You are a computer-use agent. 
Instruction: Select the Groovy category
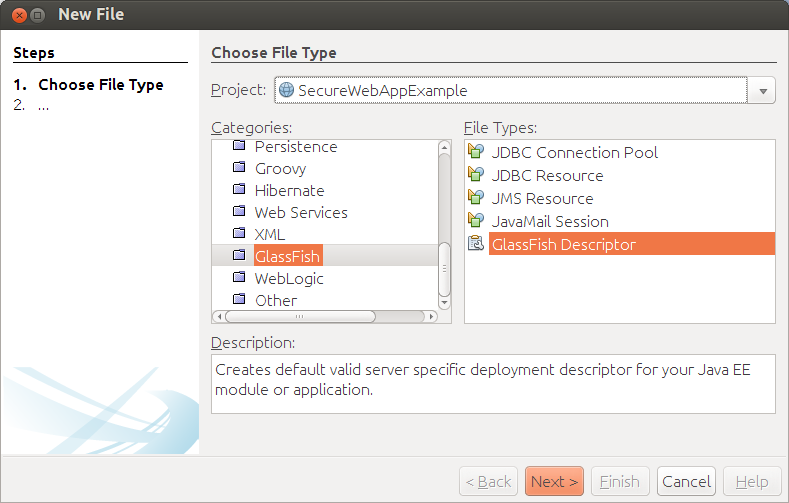(x=280, y=169)
